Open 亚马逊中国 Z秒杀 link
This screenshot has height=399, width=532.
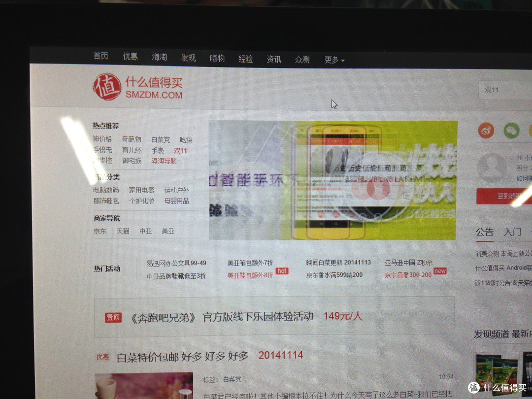pyautogui.click(x=408, y=263)
